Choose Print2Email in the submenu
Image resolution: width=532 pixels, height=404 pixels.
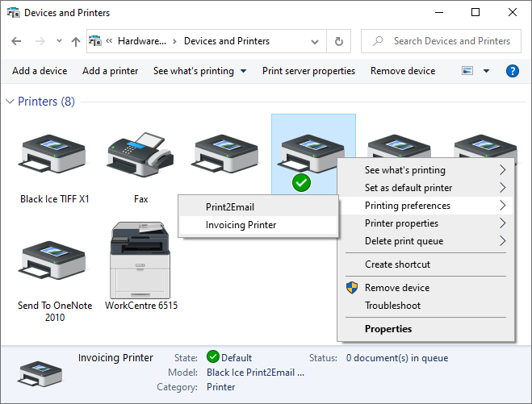coord(229,207)
